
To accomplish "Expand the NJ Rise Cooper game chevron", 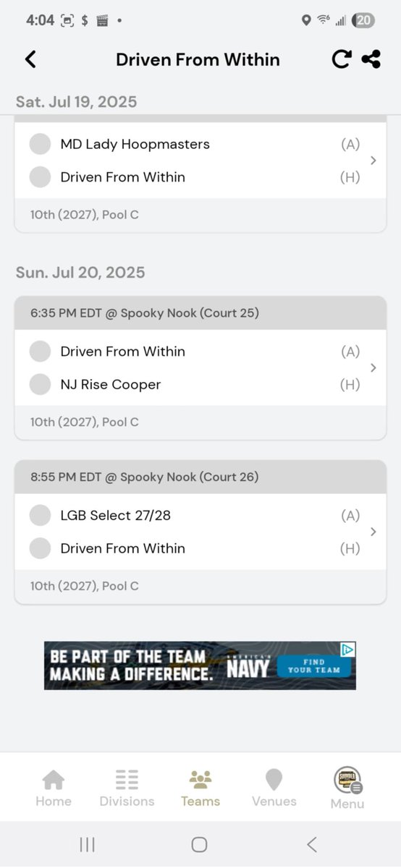I will tap(373, 367).
